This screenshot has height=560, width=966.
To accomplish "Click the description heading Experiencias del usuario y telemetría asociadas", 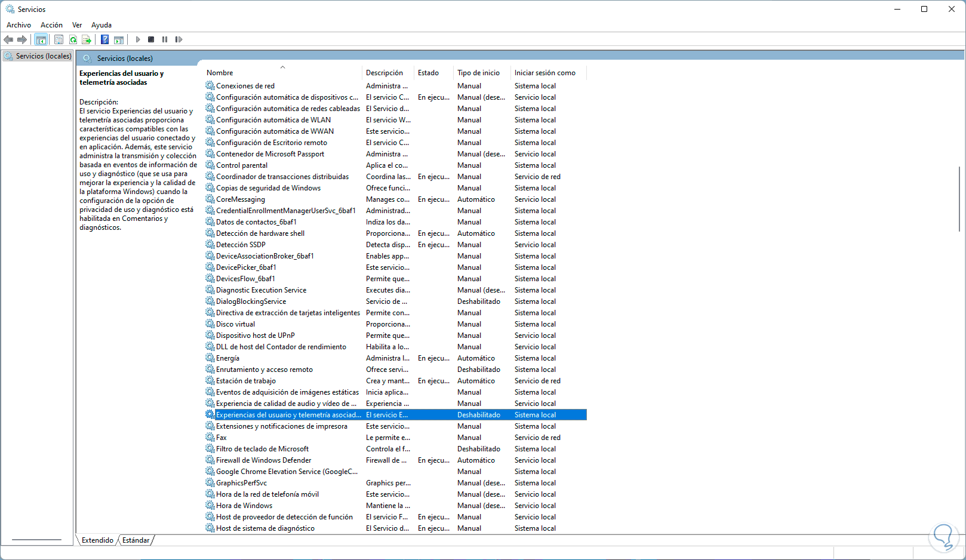I will [x=121, y=78].
